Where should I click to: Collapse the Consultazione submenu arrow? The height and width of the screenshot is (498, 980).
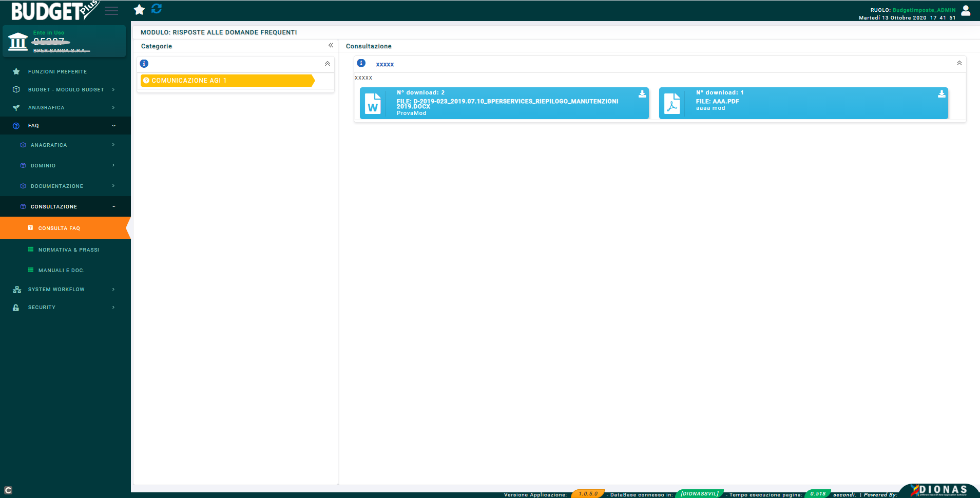(x=113, y=206)
